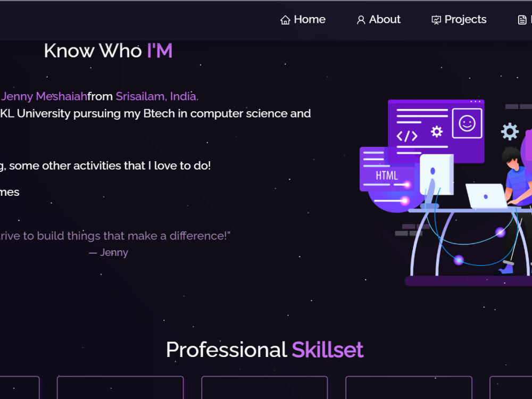
Task: Open the Home nav link
Action: pyautogui.click(x=303, y=20)
